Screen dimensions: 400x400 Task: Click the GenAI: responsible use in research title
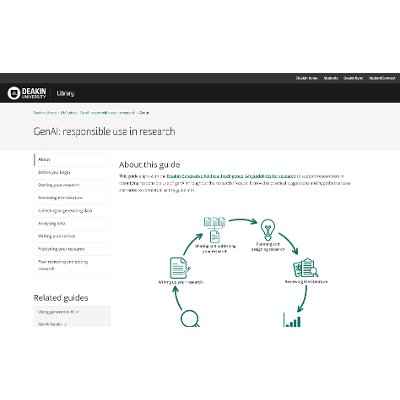[x=104, y=132]
